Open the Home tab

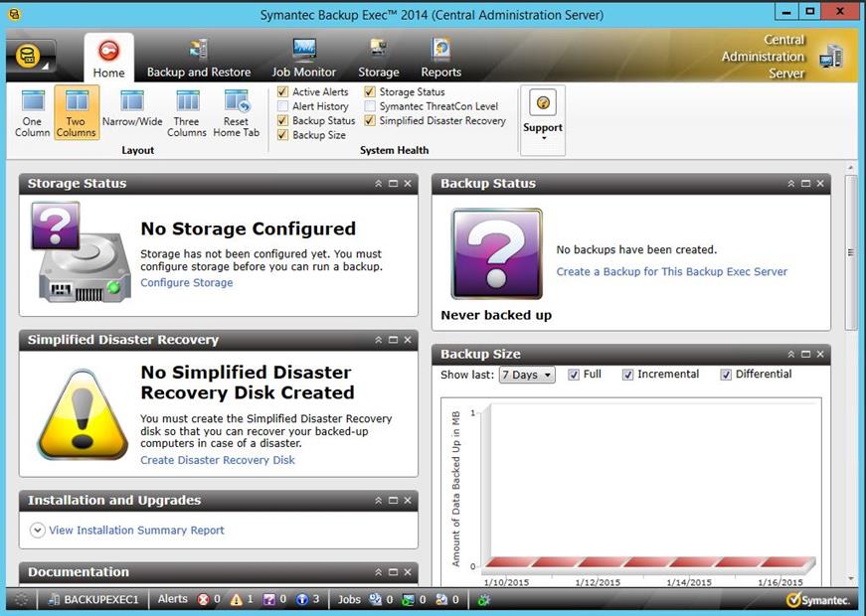pos(108,58)
